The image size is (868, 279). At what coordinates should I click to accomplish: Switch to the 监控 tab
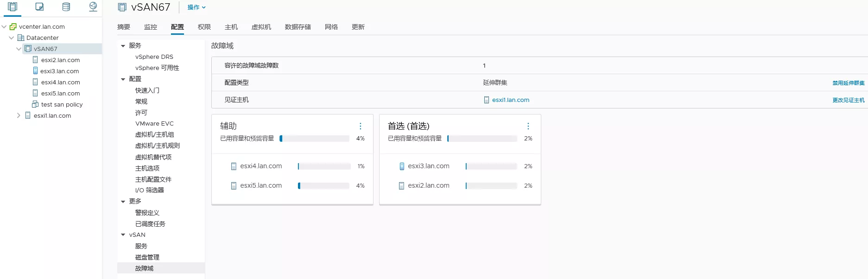point(151,27)
